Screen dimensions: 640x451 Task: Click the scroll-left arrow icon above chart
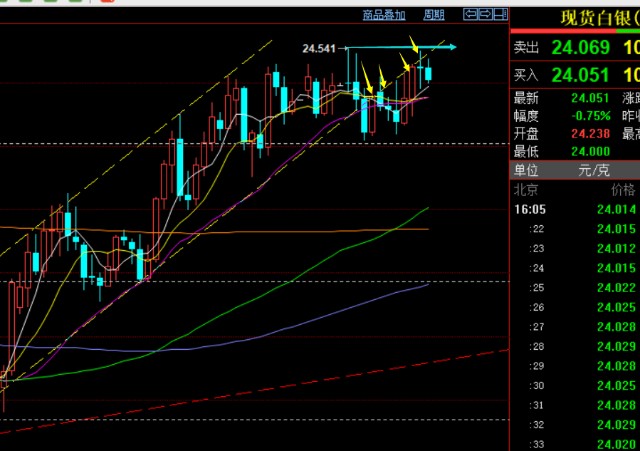point(468,15)
